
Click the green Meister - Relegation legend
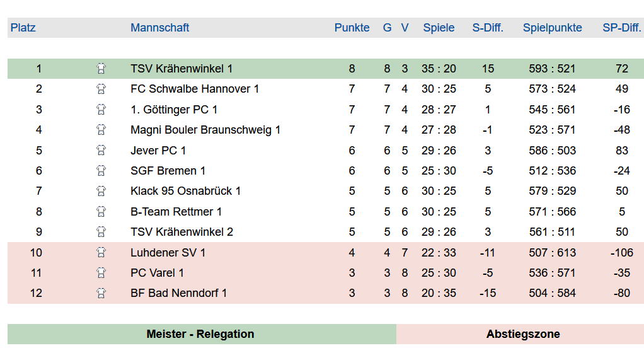click(202, 333)
